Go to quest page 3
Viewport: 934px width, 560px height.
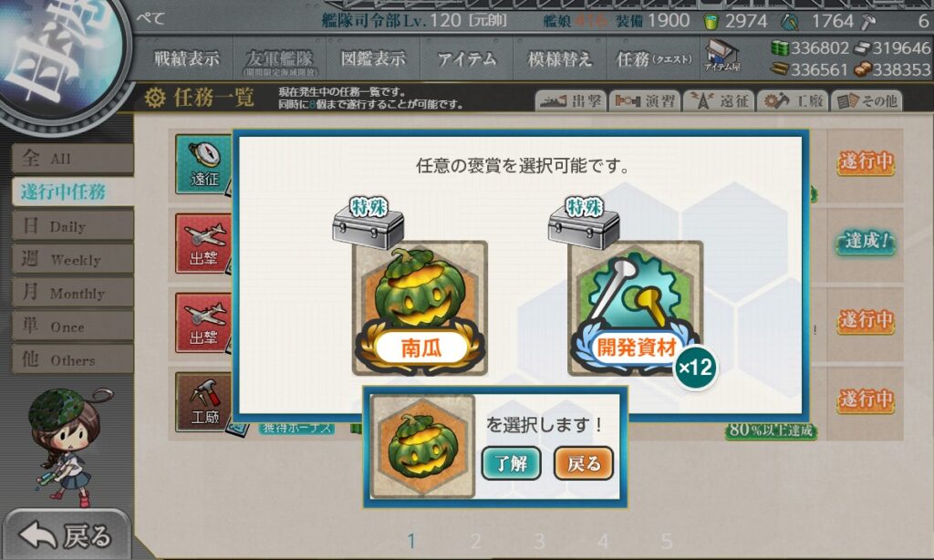coord(539,541)
